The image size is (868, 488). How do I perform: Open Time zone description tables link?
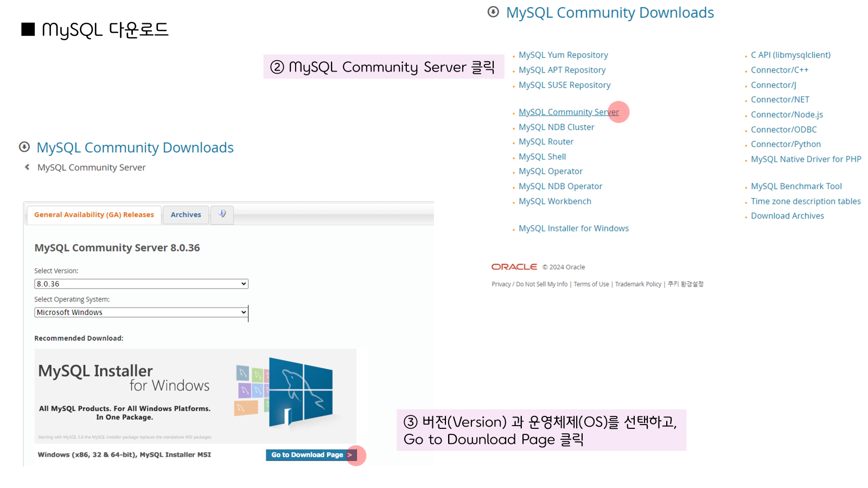click(x=806, y=201)
